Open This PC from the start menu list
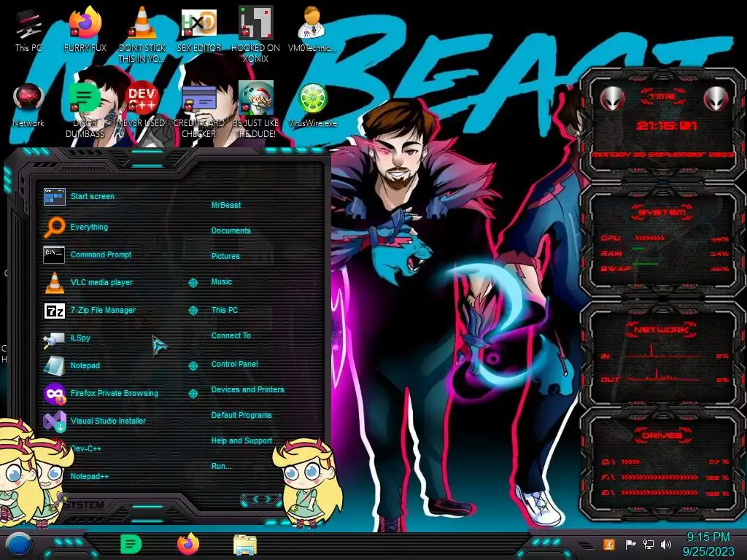Image resolution: width=747 pixels, height=560 pixels. (225, 310)
